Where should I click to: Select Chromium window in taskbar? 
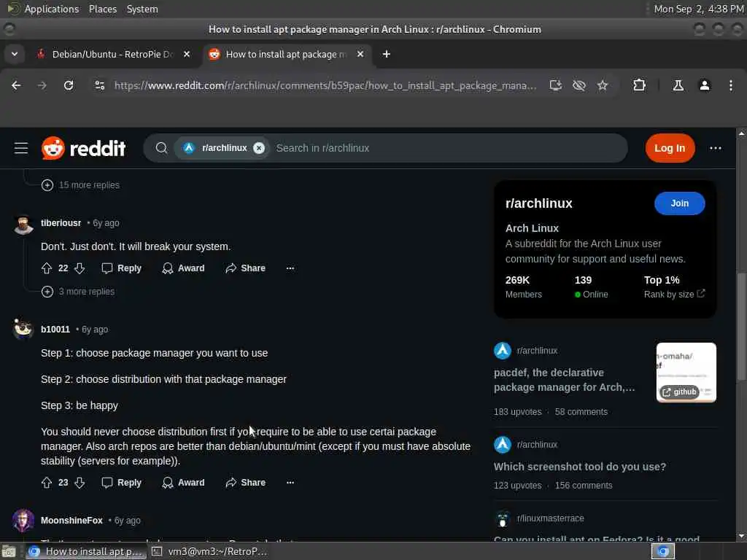(86, 551)
